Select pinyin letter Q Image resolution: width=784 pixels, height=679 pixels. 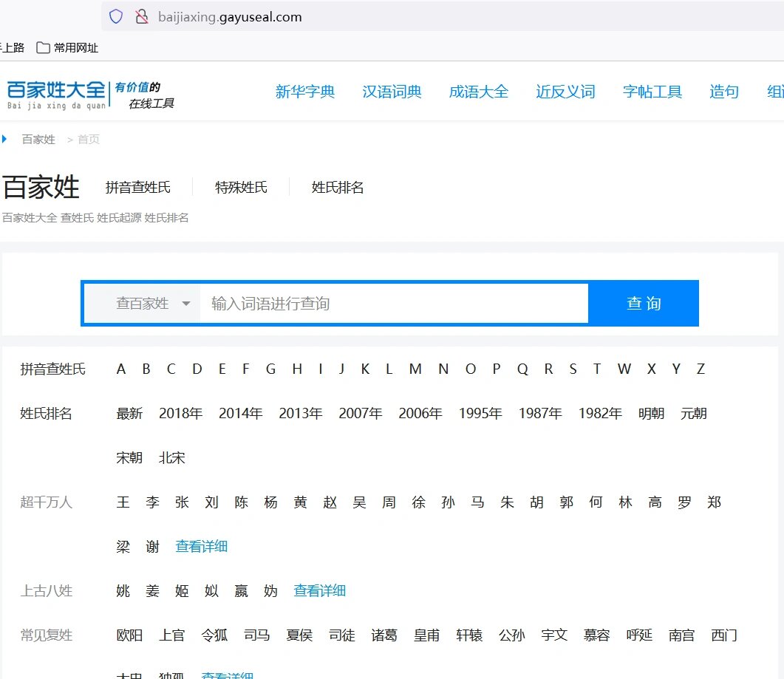pyautogui.click(x=522, y=369)
